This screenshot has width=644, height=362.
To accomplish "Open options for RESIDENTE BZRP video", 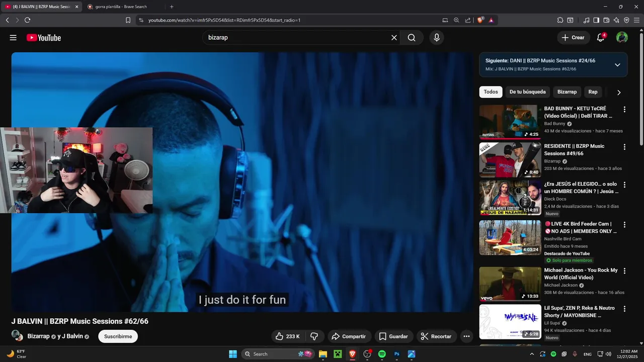I will tap(624, 147).
